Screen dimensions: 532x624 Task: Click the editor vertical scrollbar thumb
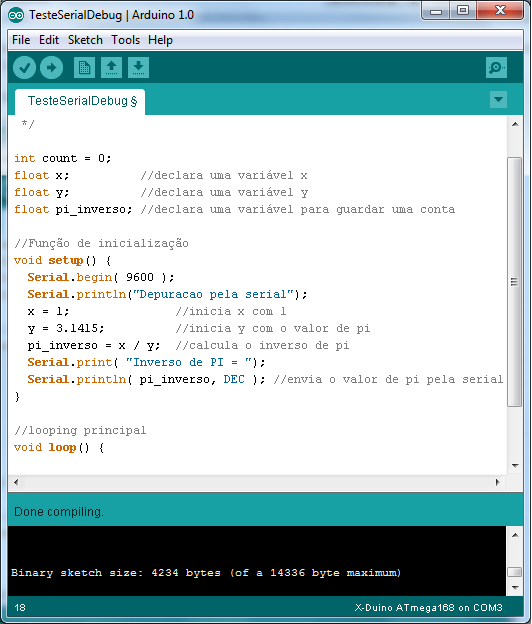(514, 282)
